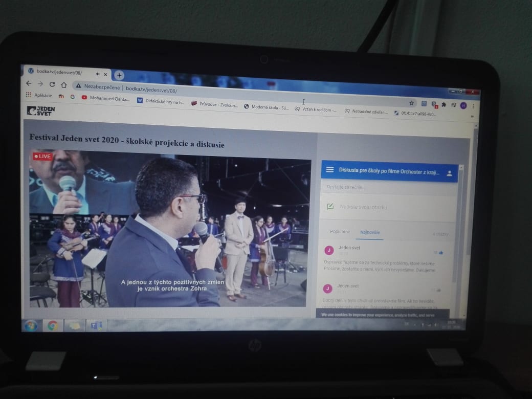Image resolution: width=532 pixels, height=399 pixels.
Task: Open the Vzťah k rodičom bookmark
Action: pos(316,109)
